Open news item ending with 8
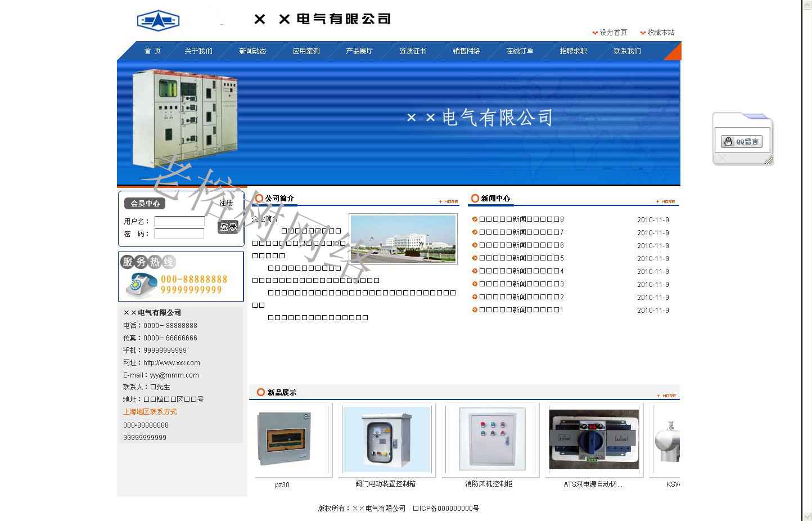The width and height of the screenshot is (812, 521). pyautogui.click(x=521, y=219)
